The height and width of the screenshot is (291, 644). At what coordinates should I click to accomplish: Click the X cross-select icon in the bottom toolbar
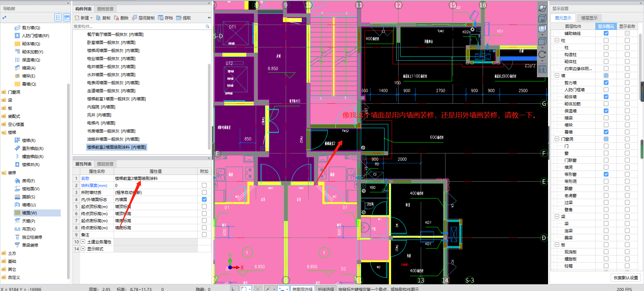click(258, 288)
